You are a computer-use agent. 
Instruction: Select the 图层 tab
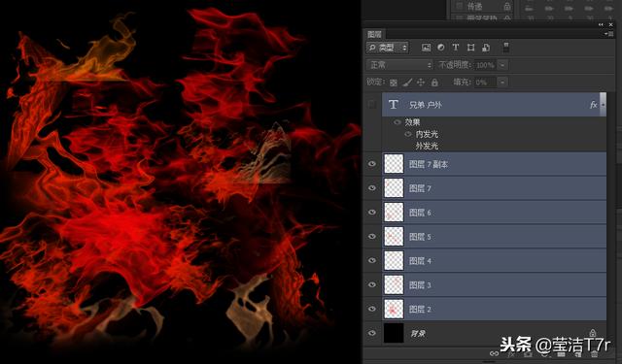374,34
